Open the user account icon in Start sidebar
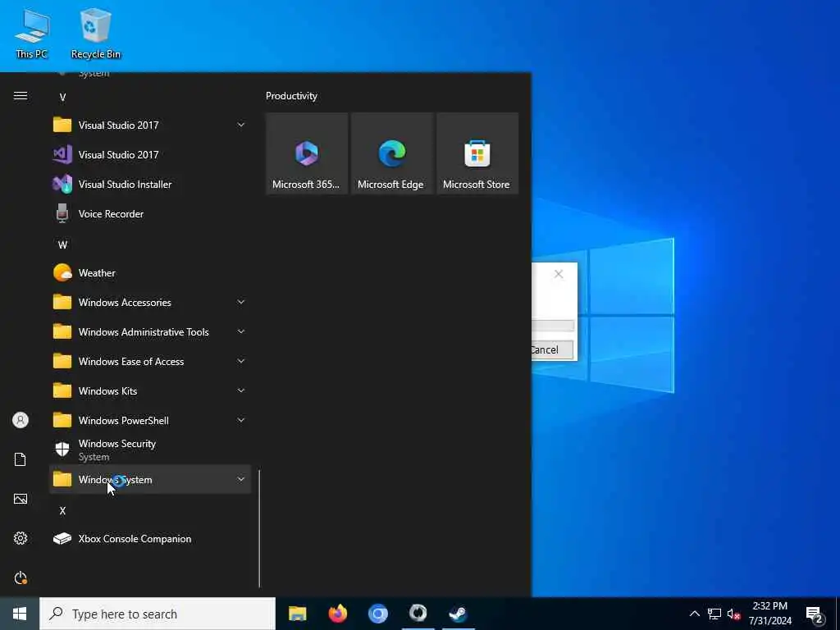This screenshot has width=840, height=630. 21,420
